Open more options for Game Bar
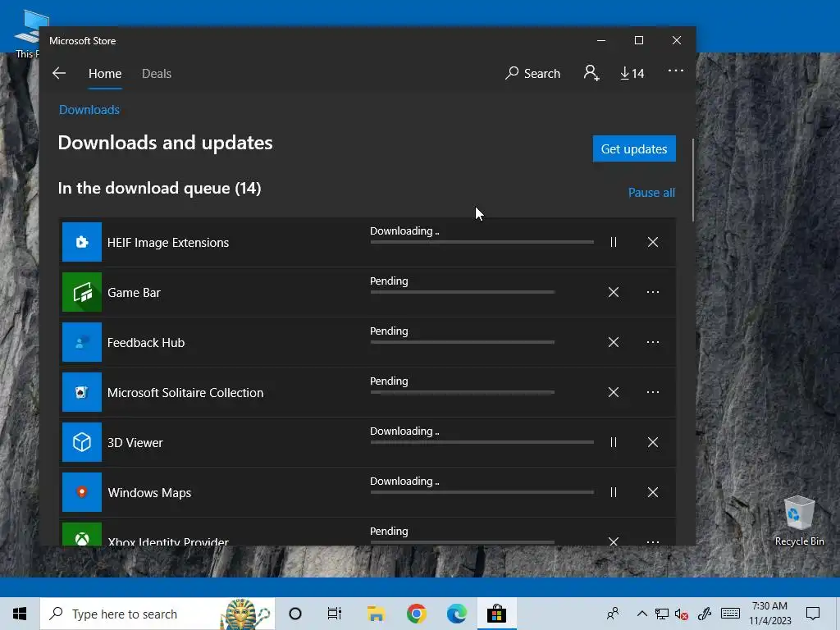 click(x=652, y=292)
